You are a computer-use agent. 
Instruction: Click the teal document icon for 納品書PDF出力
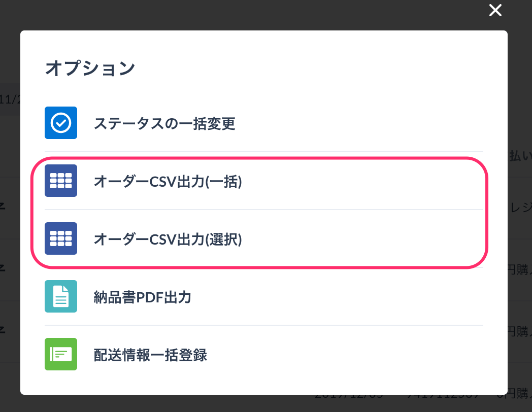pyautogui.click(x=61, y=296)
